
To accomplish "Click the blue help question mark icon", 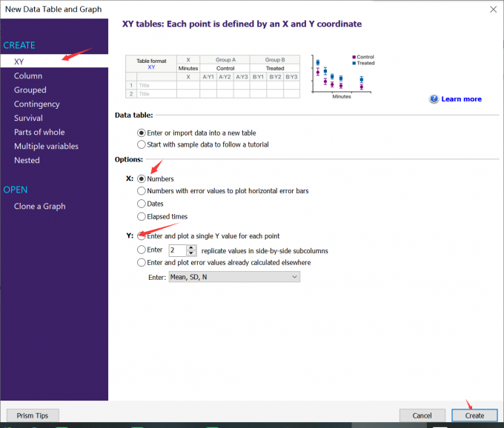I will [x=434, y=99].
